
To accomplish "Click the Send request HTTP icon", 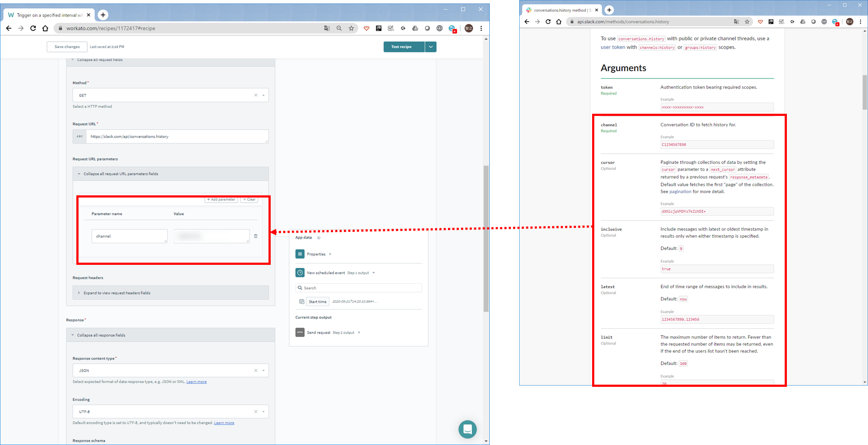I will pyautogui.click(x=300, y=333).
